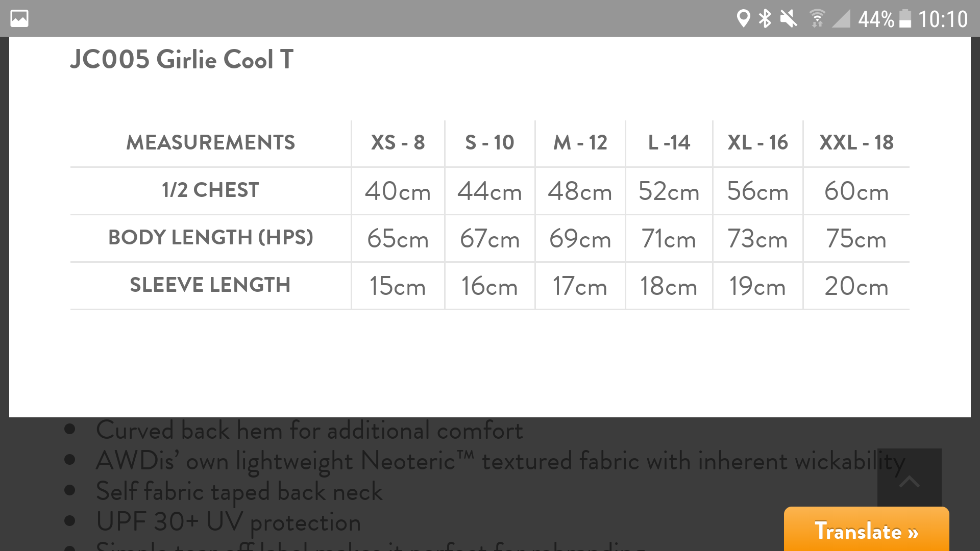Tap the battery level icon
The image size is (980, 551).
pos(904,19)
